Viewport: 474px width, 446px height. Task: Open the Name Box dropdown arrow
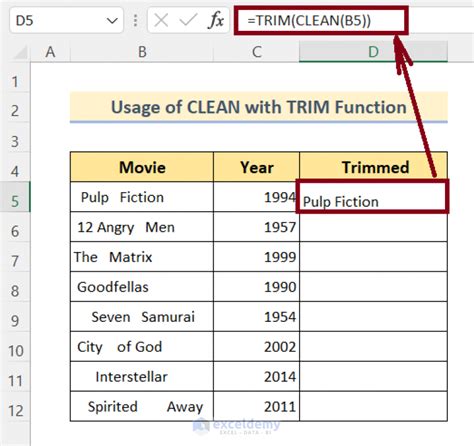tap(112, 21)
